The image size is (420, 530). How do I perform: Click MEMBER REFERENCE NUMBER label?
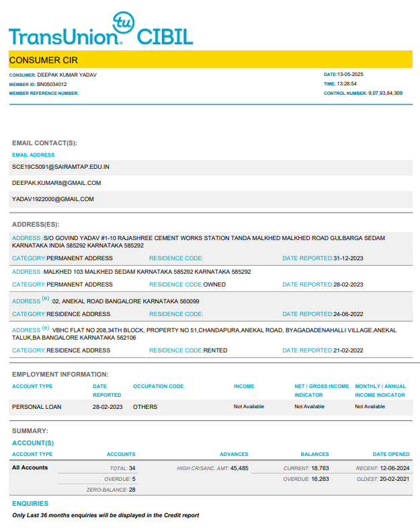click(x=44, y=93)
